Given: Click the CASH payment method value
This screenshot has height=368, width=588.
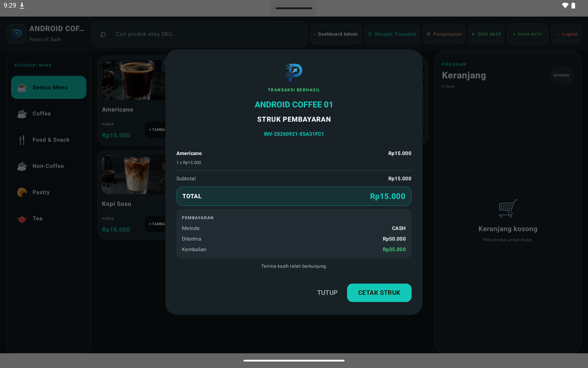Looking at the screenshot, I should (399, 228).
